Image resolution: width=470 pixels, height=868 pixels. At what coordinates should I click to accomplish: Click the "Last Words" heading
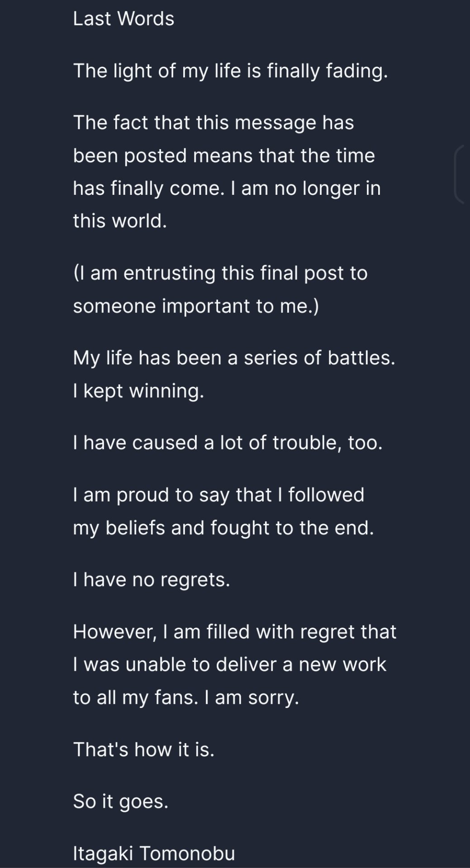tap(123, 19)
